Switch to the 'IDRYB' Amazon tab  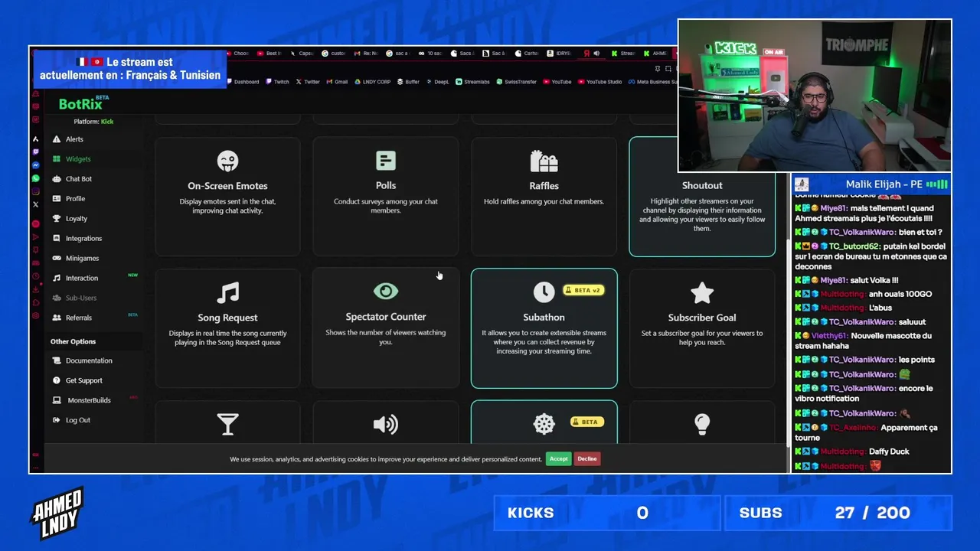560,54
